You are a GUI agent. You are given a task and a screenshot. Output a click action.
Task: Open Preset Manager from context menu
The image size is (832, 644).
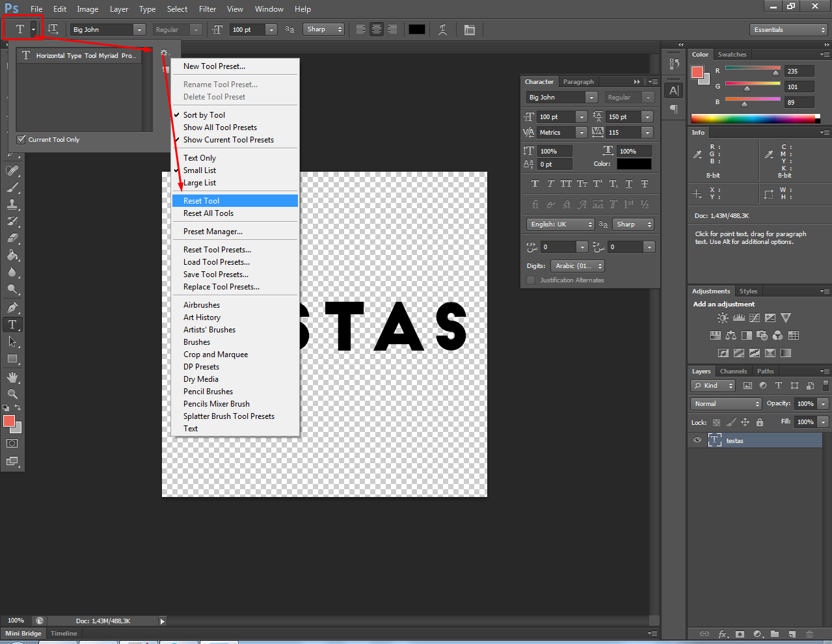click(213, 232)
